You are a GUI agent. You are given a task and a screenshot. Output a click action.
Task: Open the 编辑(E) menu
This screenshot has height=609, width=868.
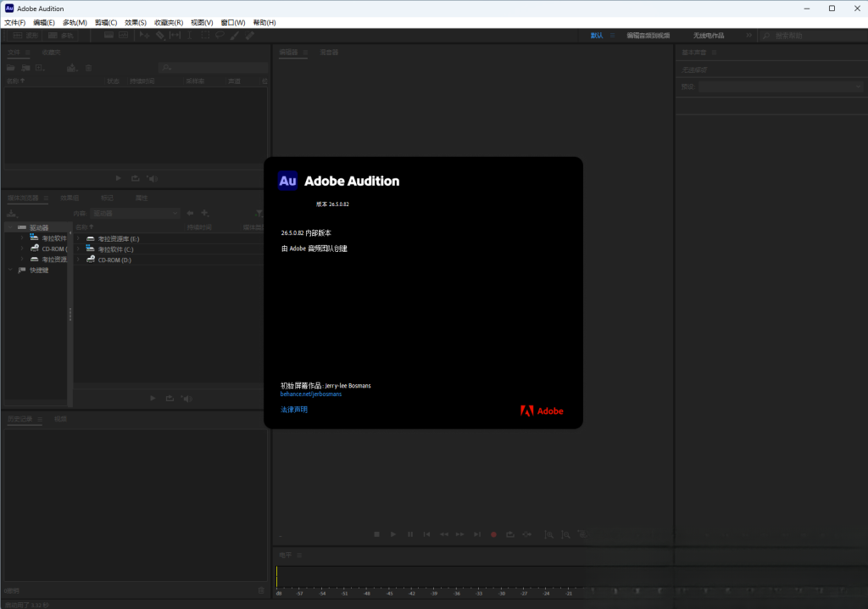[x=44, y=22]
